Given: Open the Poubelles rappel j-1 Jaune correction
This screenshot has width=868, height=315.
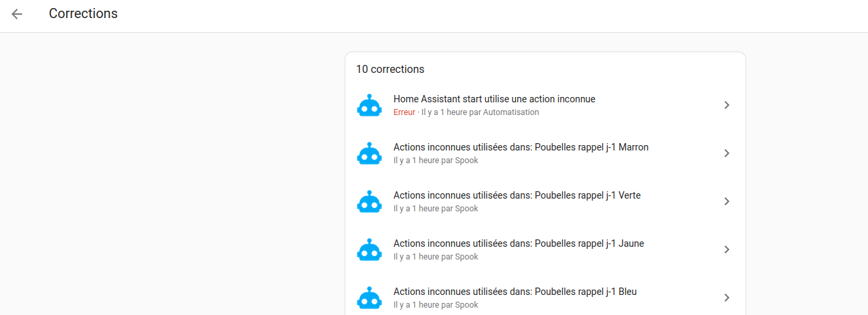Looking at the screenshot, I should [x=545, y=249].
